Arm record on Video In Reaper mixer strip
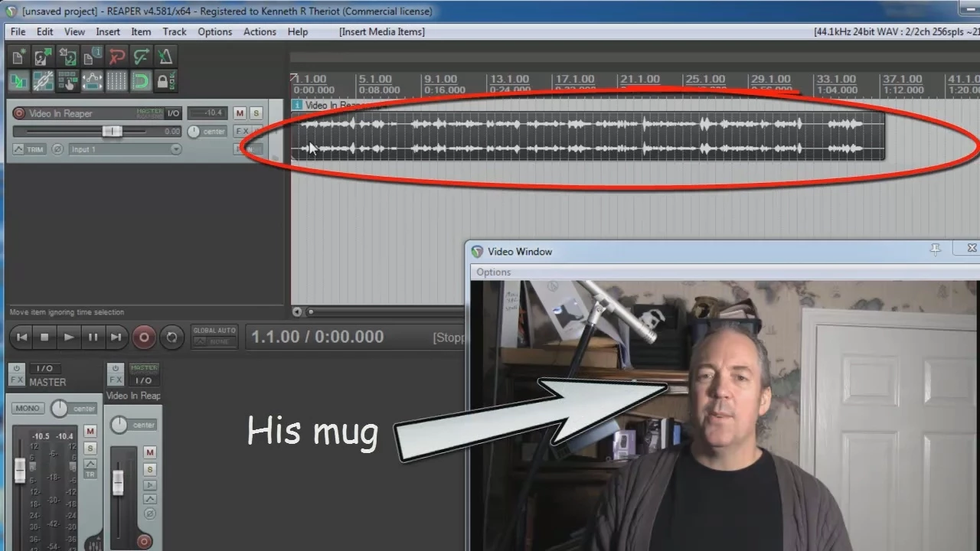The width and height of the screenshot is (980, 551). 144,542
